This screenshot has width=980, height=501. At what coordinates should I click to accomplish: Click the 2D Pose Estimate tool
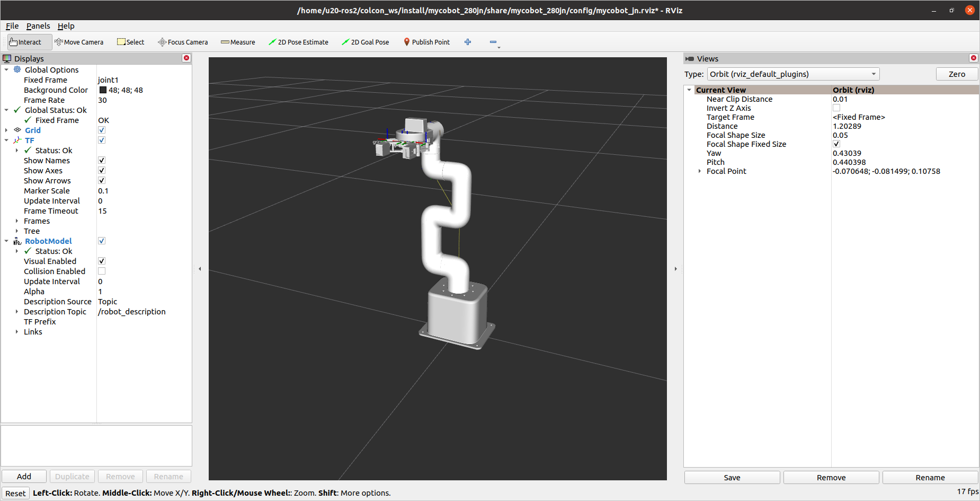[x=298, y=42]
